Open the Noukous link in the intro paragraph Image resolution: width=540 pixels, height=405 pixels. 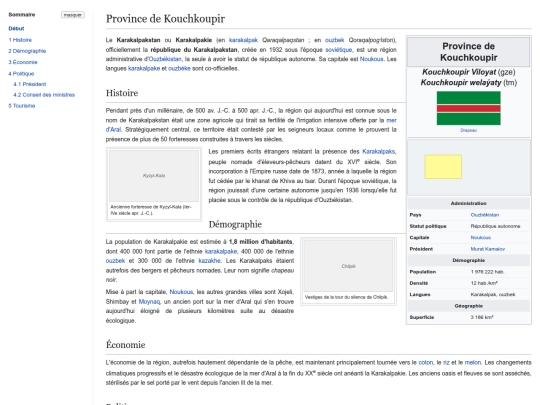(371, 59)
